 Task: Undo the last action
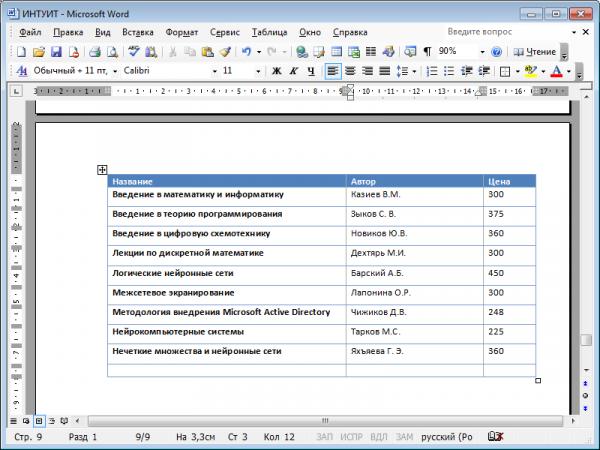(x=247, y=52)
